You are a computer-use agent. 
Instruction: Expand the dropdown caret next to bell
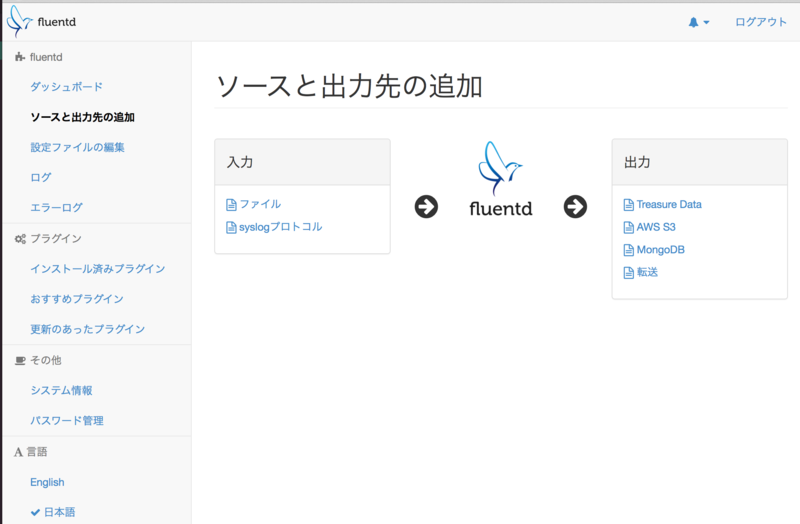(x=706, y=22)
